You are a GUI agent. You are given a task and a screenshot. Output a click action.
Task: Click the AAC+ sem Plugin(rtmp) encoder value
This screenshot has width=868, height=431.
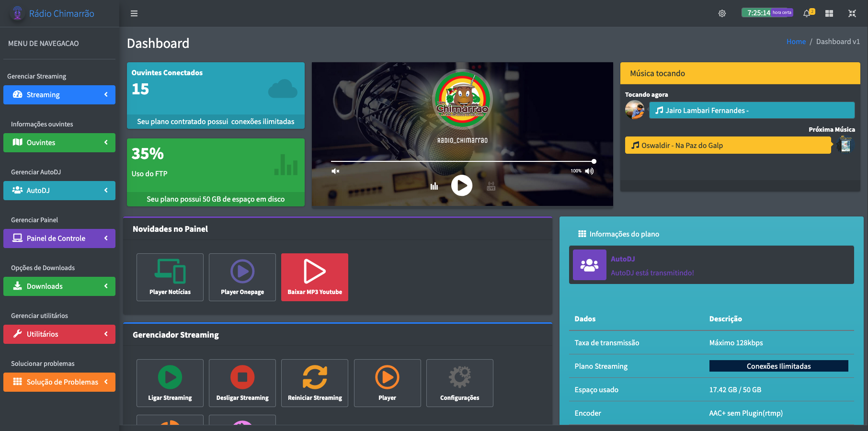(746, 413)
